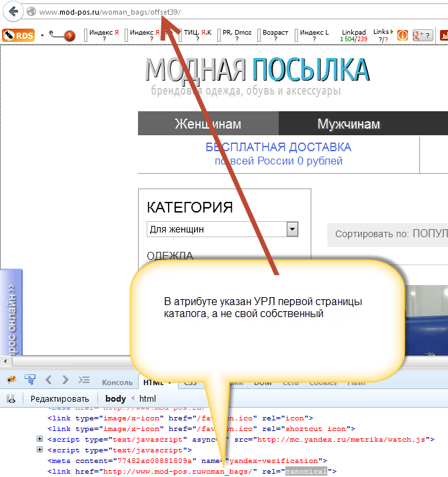Click the ОДЕЖДА category heading

170,256
